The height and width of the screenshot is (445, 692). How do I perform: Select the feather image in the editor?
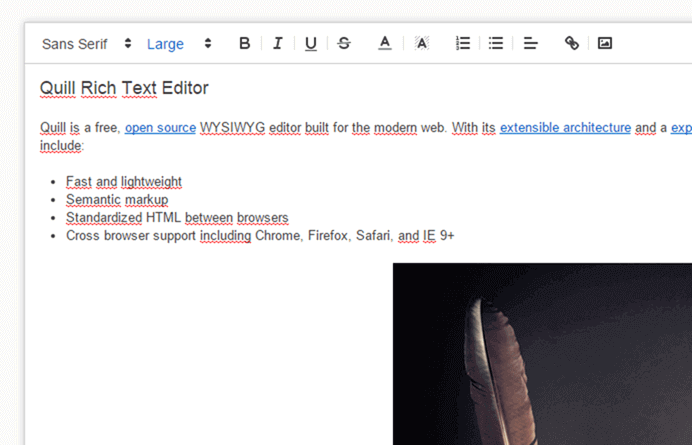(x=542, y=354)
